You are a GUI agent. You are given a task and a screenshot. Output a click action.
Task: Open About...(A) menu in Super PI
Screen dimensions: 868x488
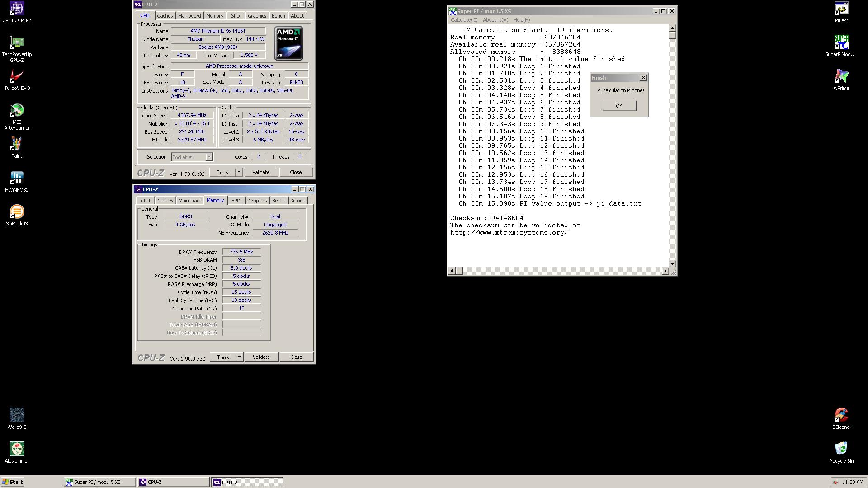click(x=495, y=20)
